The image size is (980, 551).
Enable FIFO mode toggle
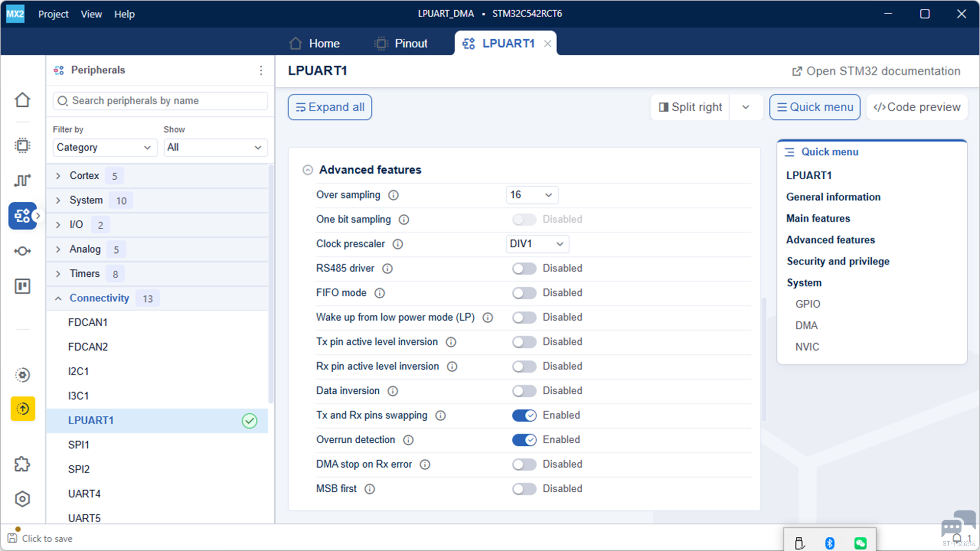(x=524, y=293)
